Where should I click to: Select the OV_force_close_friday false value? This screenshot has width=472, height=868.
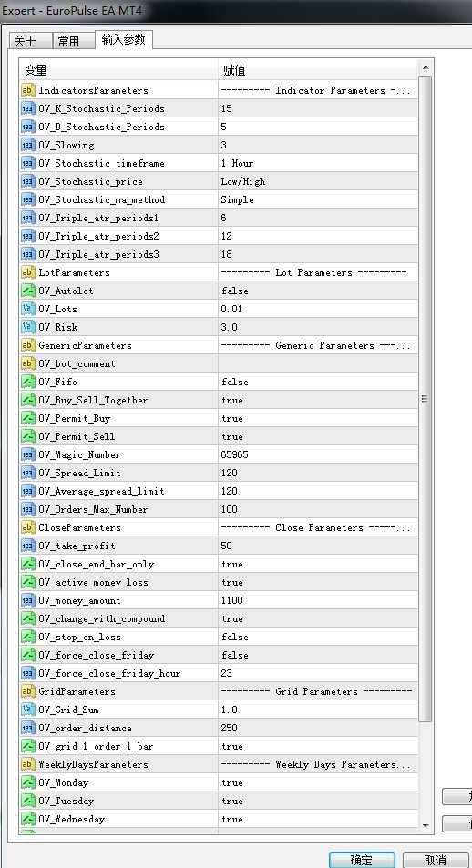pyautogui.click(x=318, y=656)
